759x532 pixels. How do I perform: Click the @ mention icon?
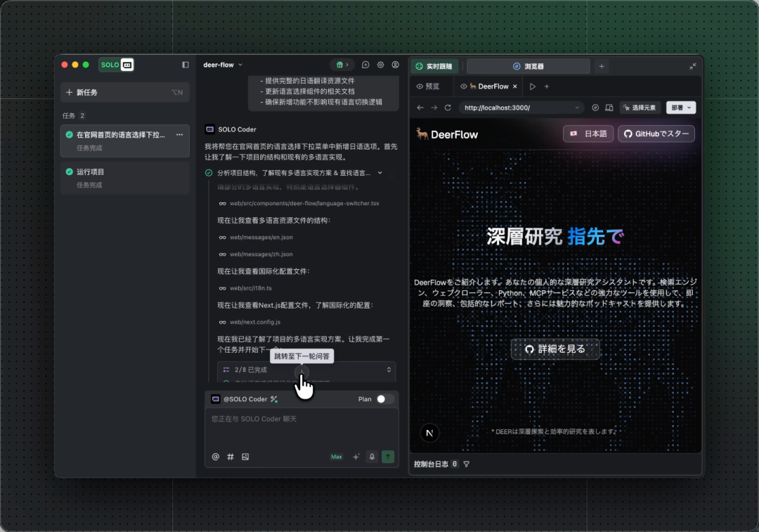point(216,457)
